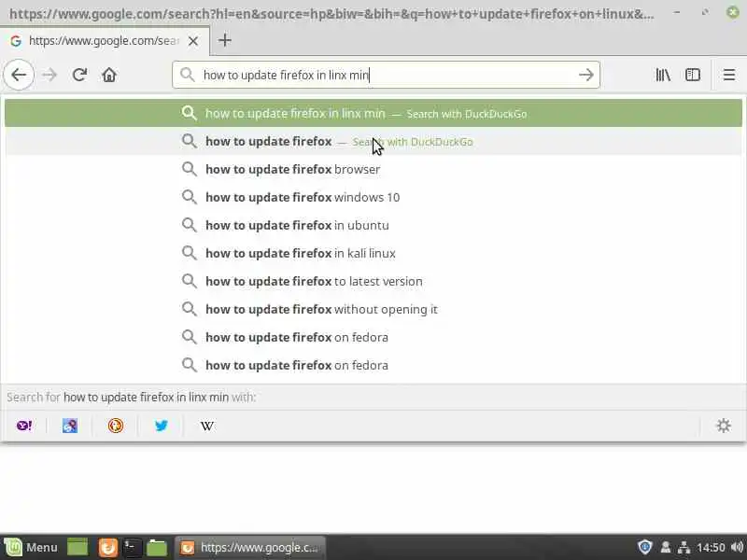
Task: Go back to the previous page
Action: point(19,75)
